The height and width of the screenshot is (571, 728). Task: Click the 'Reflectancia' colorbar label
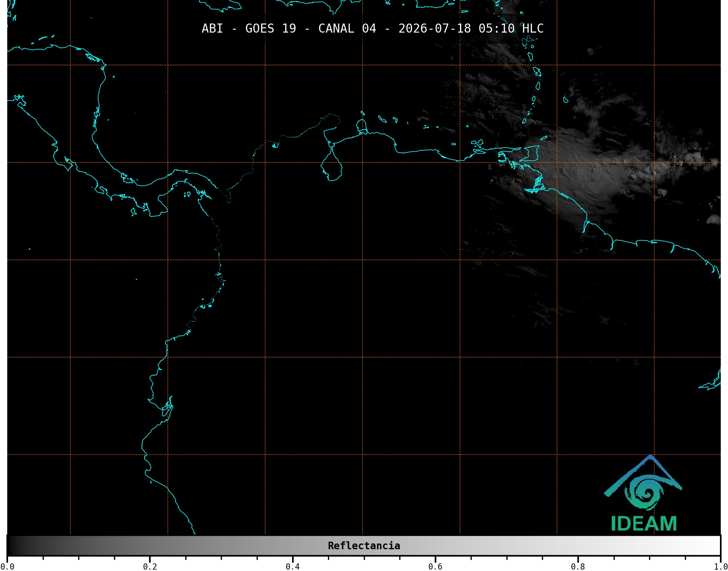click(x=364, y=546)
